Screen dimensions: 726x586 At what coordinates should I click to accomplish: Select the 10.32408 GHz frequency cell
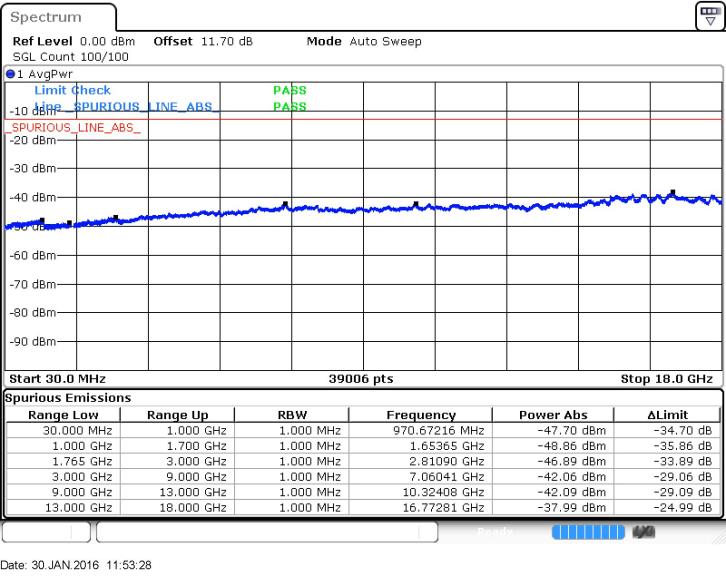tap(421, 492)
